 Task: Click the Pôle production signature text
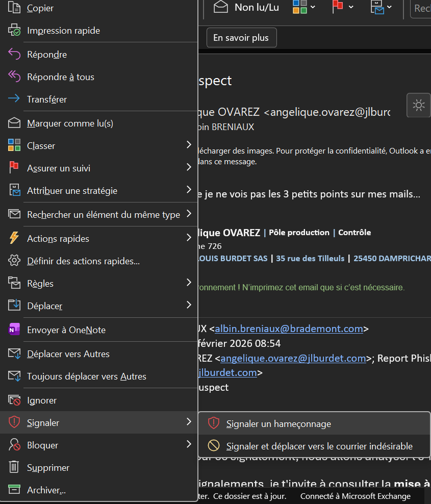pos(299,233)
